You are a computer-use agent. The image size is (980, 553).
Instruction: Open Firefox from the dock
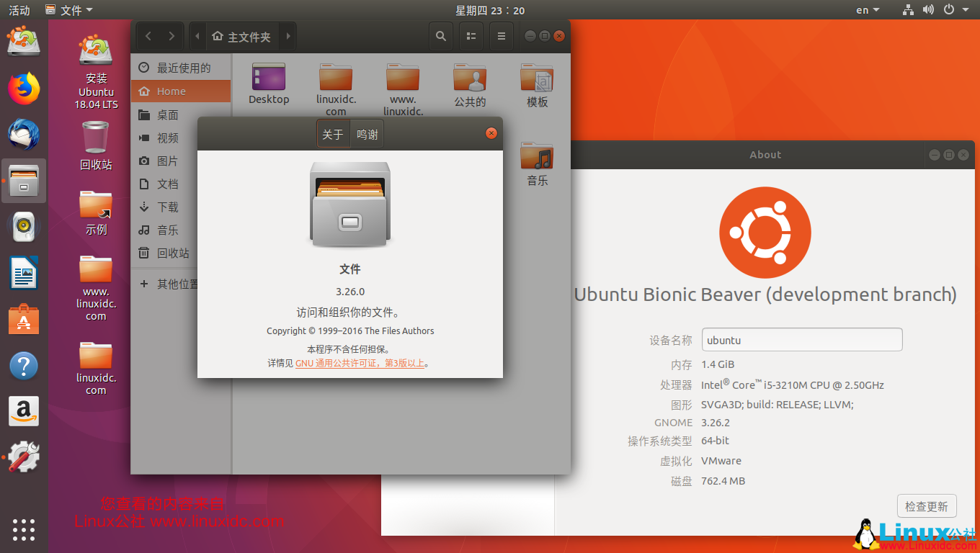(24, 89)
